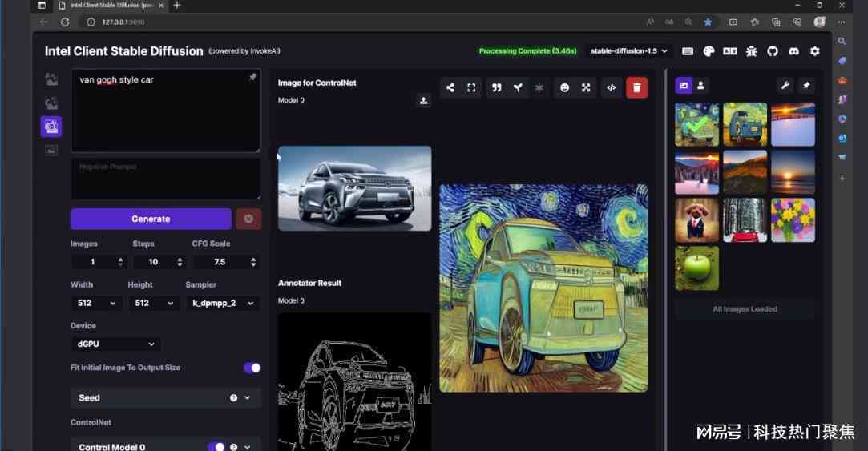
Task: Open the text-to-image tab icon
Action: click(51, 79)
